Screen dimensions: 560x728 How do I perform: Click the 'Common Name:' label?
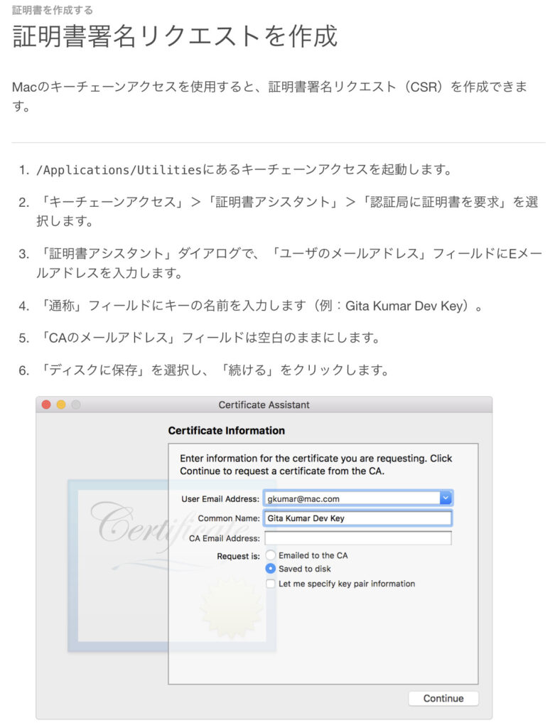coord(229,518)
